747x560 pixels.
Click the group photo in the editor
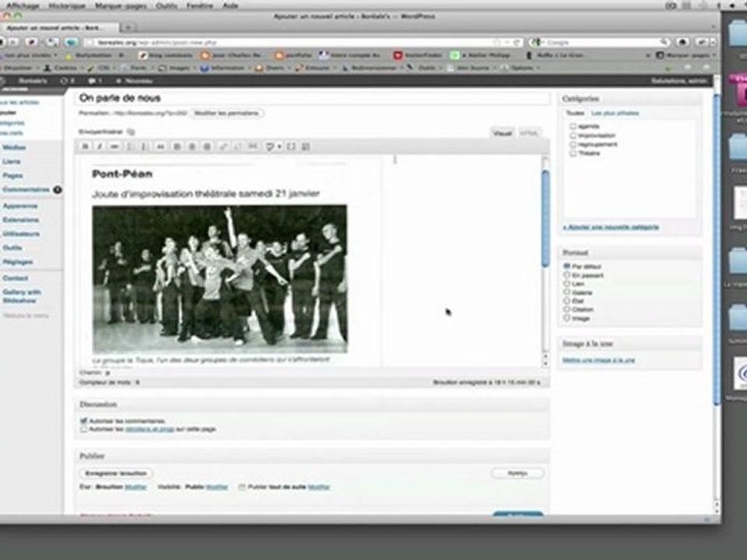click(x=219, y=279)
